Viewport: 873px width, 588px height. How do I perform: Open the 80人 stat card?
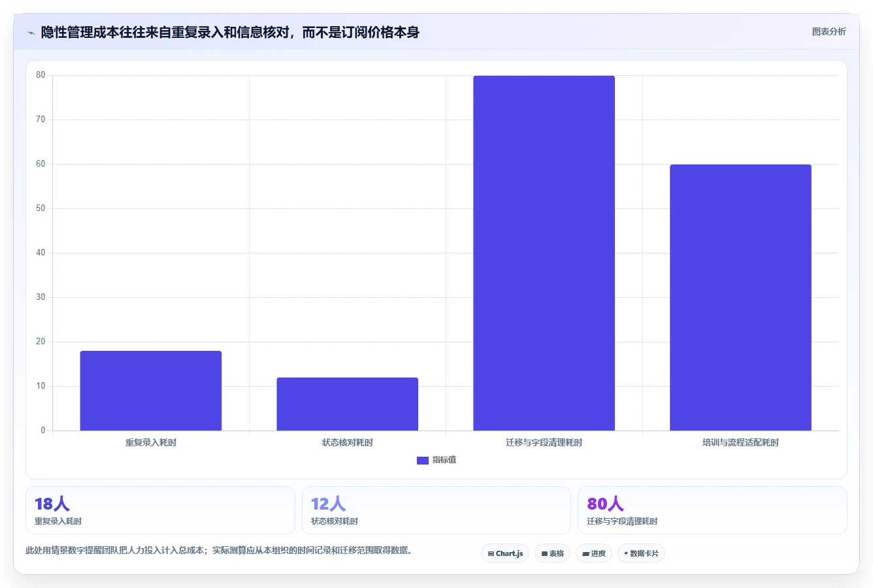click(x=712, y=510)
